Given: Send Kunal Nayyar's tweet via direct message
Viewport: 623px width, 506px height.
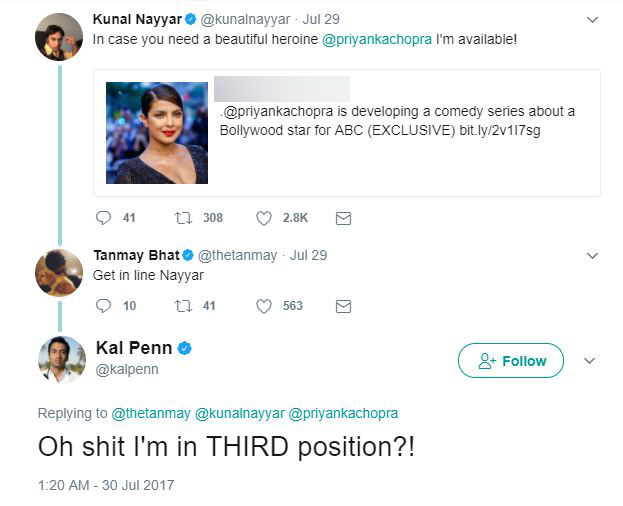Looking at the screenshot, I should coord(343,218).
